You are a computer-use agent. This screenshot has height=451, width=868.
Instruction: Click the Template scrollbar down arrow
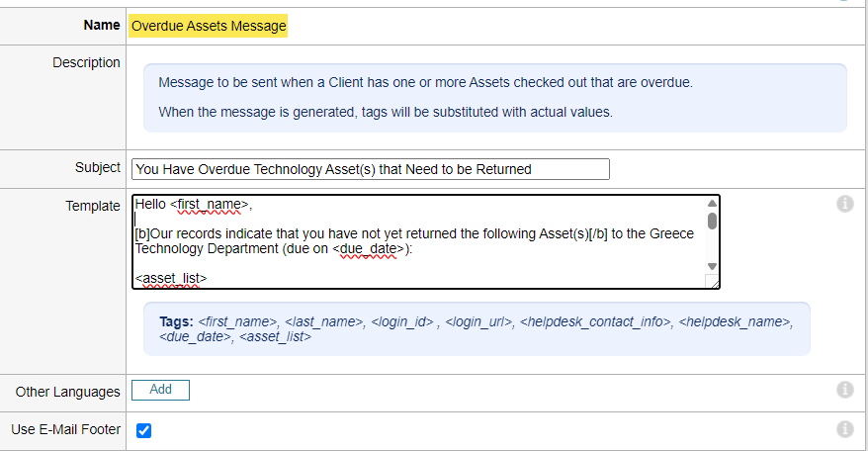pyautogui.click(x=712, y=267)
